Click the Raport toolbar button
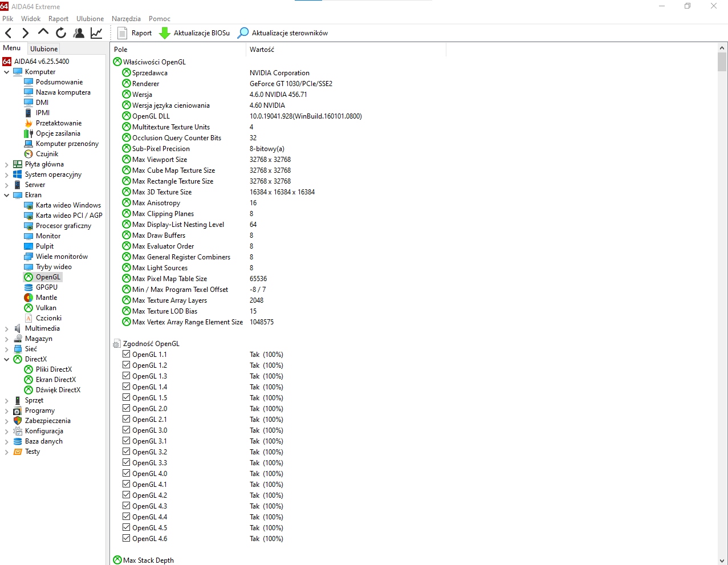728x565 pixels. pyautogui.click(x=135, y=33)
